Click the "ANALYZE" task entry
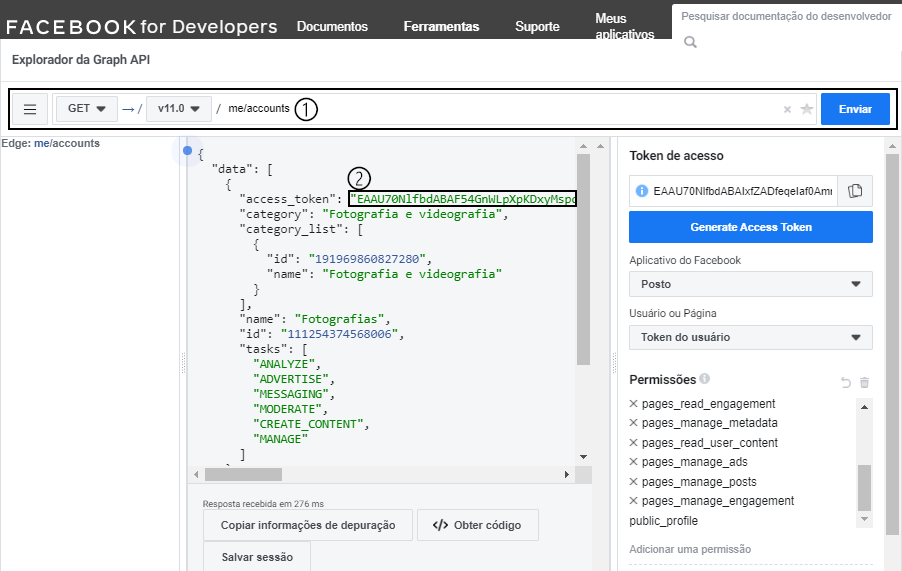The width and height of the screenshot is (902, 571). (x=284, y=364)
